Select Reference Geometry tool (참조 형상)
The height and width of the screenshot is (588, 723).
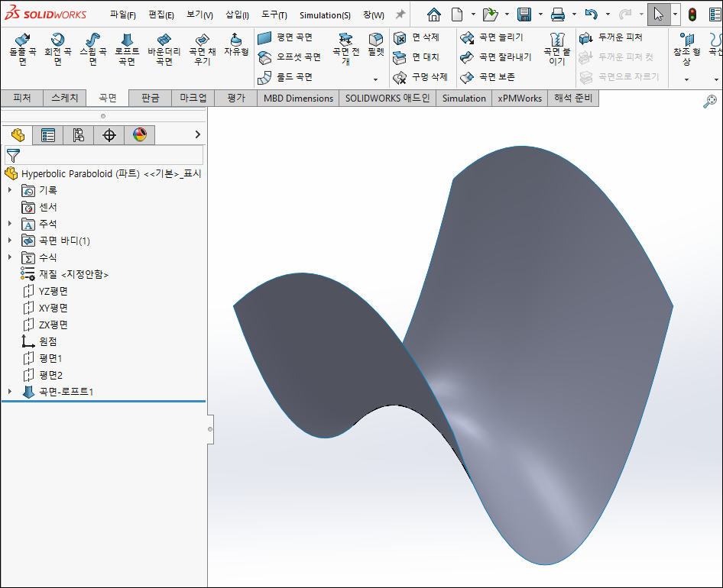[686, 50]
